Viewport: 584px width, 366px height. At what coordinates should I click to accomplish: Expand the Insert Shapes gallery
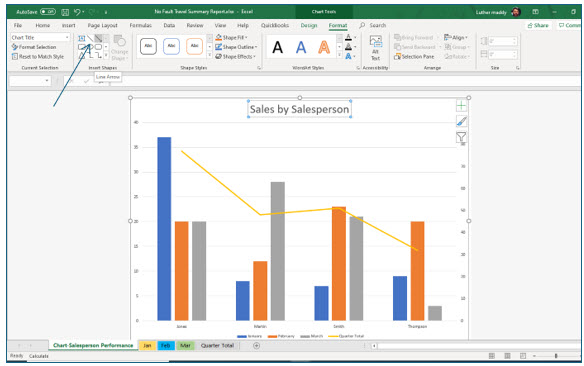(106, 55)
